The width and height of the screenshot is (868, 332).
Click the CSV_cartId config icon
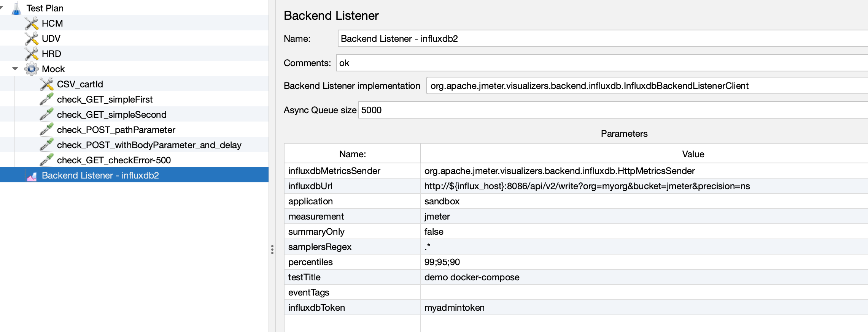47,84
